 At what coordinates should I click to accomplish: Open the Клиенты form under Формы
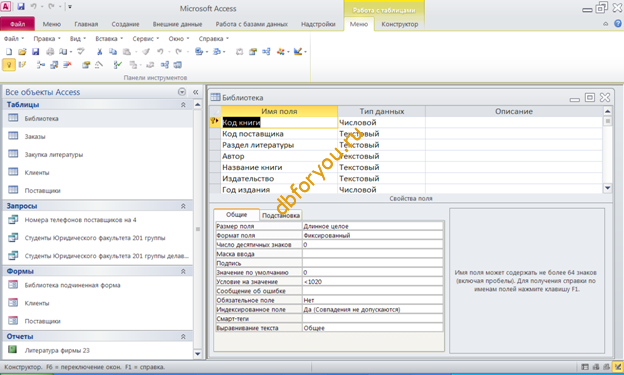click(x=37, y=303)
